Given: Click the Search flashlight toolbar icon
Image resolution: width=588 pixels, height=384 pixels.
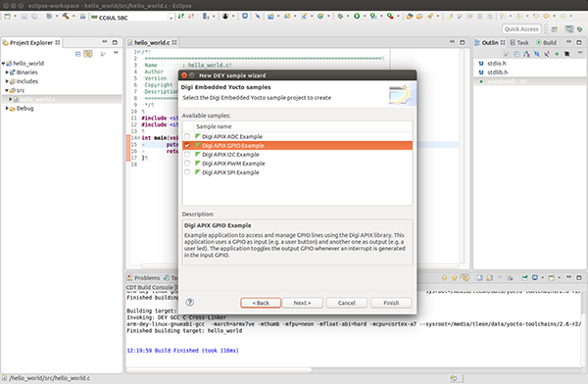Looking at the screenshot, I should 430,16.
